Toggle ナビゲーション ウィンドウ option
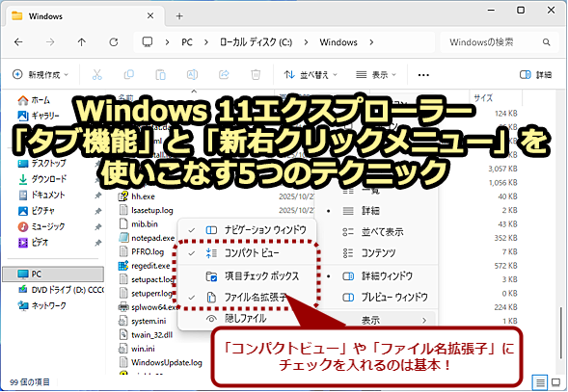 point(247,230)
